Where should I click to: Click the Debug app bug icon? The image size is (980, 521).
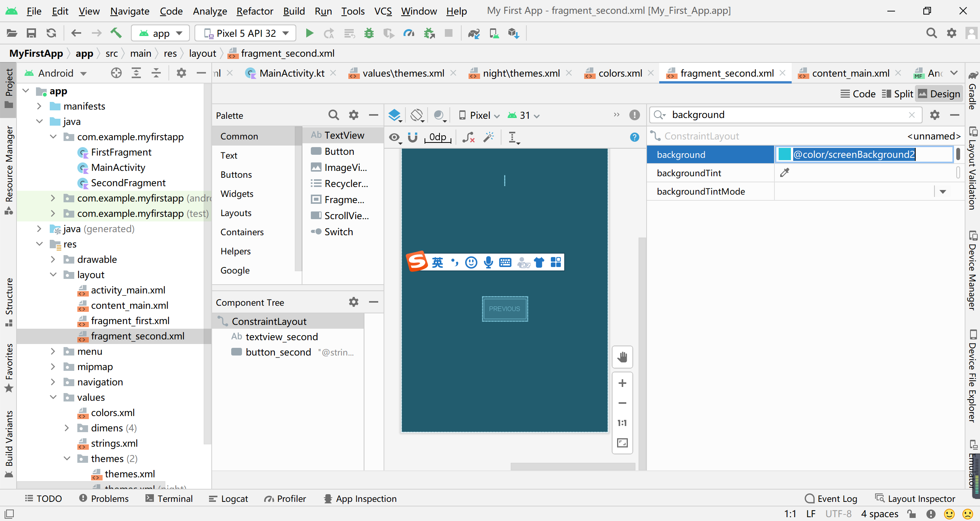[369, 33]
